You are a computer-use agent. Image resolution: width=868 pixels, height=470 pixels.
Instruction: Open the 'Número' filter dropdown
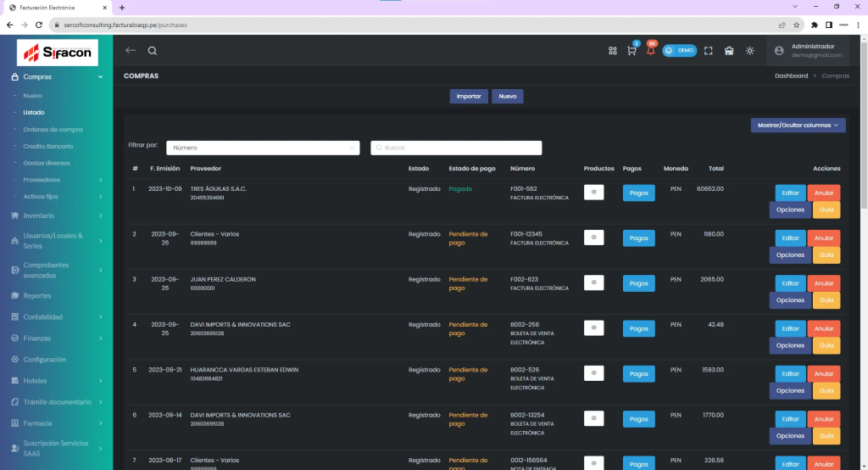pos(263,148)
